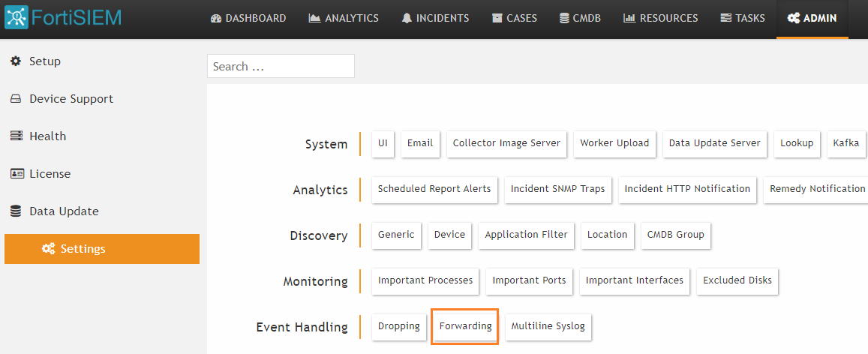Go to the Incidents tab
Screen dimensions: 868x354
(435, 18)
